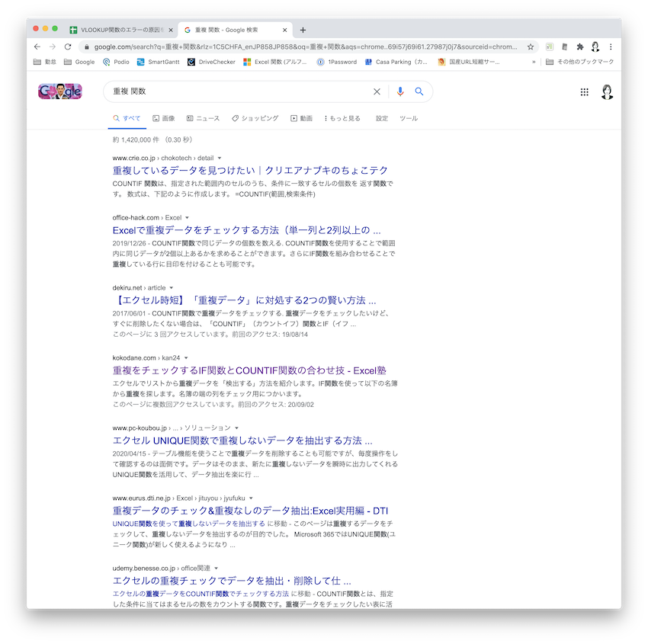Click the blue magnifier search icon
The height and width of the screenshot is (644, 648).
tap(419, 91)
